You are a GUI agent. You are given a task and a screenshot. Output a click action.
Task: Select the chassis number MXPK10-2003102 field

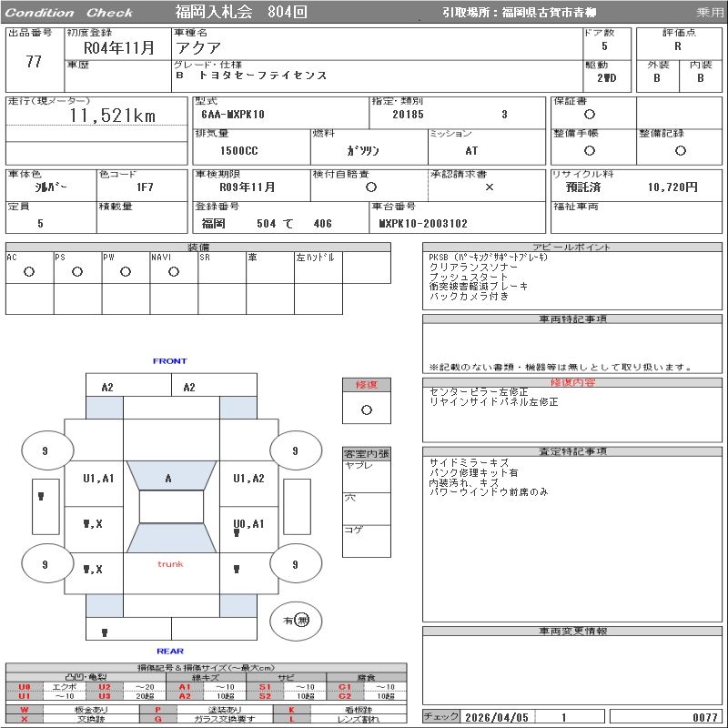(x=423, y=223)
